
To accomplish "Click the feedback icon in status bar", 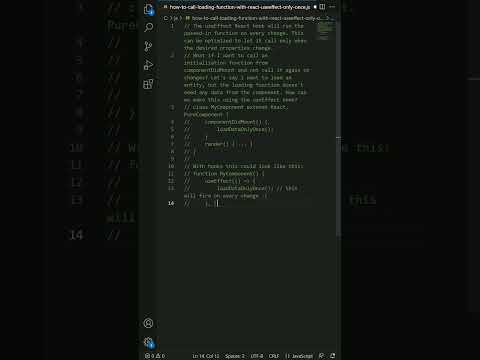I will pyautogui.click(x=321, y=356).
